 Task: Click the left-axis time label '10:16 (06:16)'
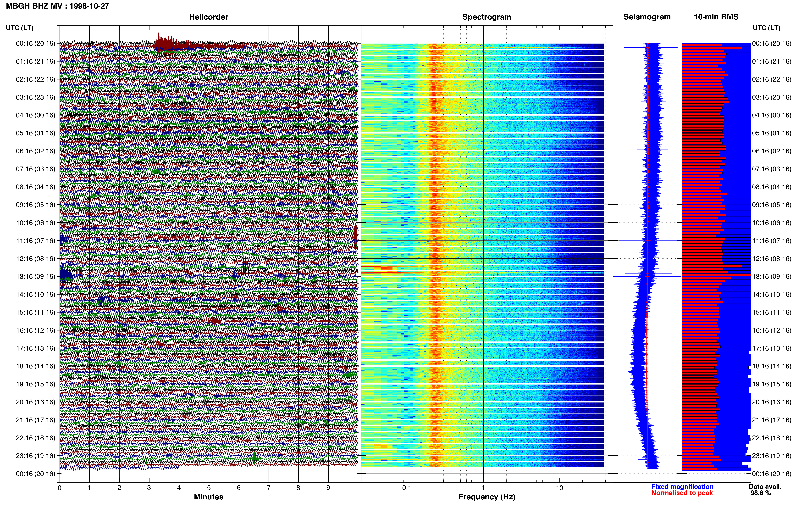pos(36,223)
